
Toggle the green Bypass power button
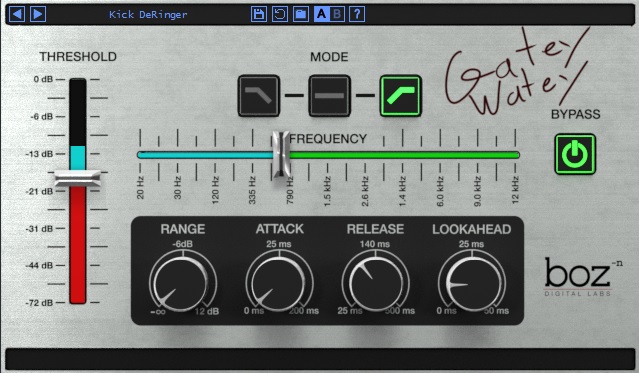(x=575, y=154)
